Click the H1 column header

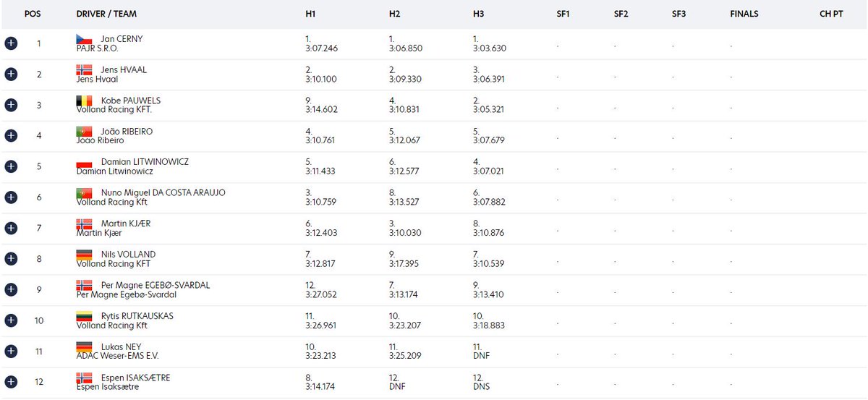click(310, 14)
